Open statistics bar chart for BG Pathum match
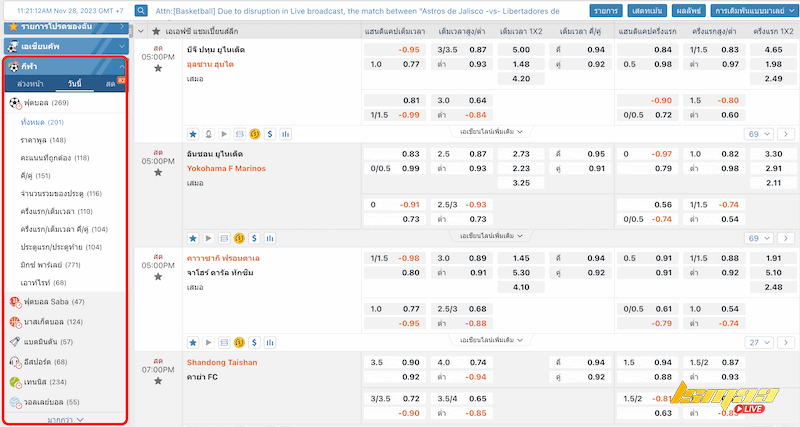 click(285, 134)
